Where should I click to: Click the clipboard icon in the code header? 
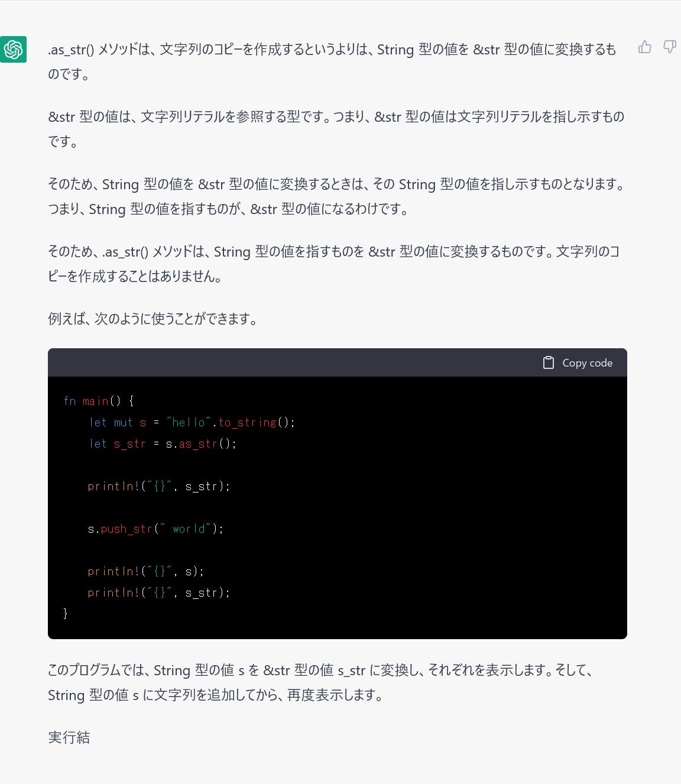pos(549,362)
